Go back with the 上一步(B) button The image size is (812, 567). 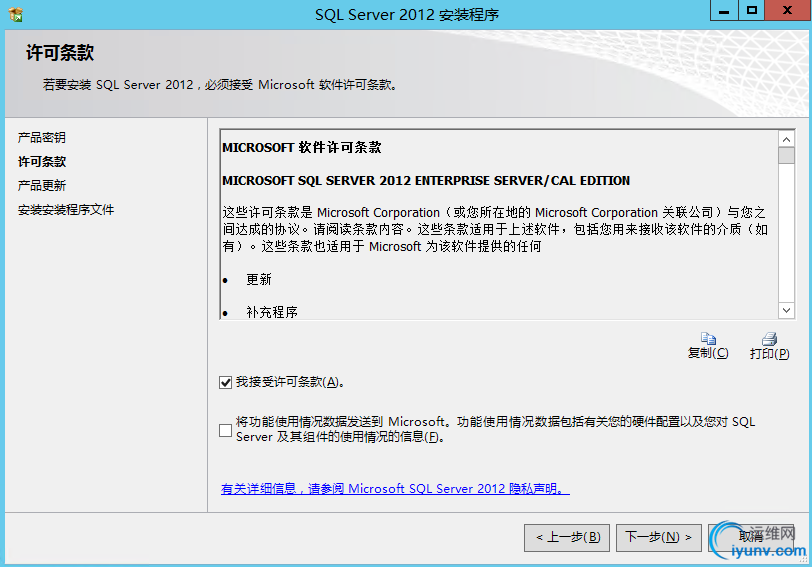coord(567,537)
